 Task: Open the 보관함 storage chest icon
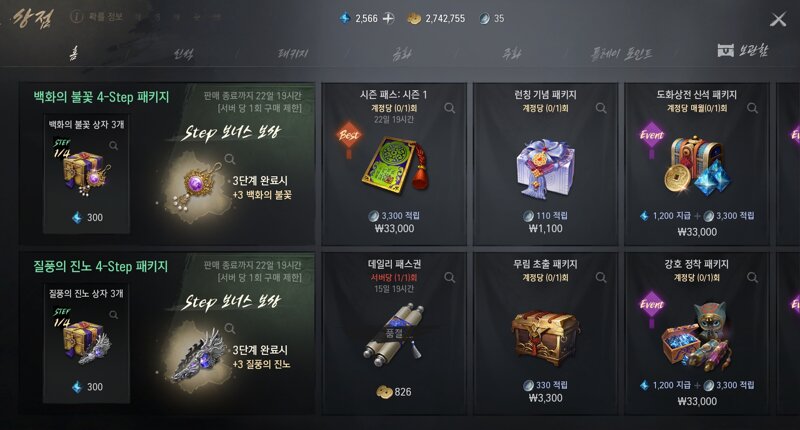pos(726,50)
